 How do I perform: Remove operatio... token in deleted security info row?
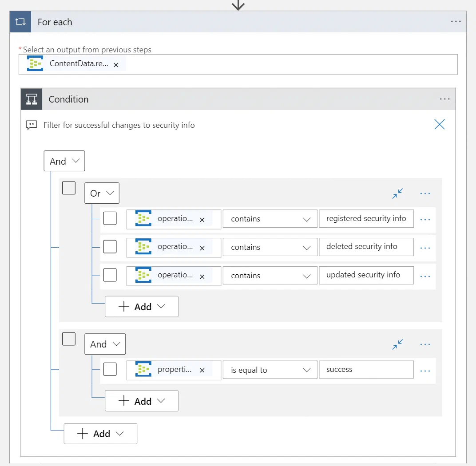pyautogui.click(x=202, y=248)
